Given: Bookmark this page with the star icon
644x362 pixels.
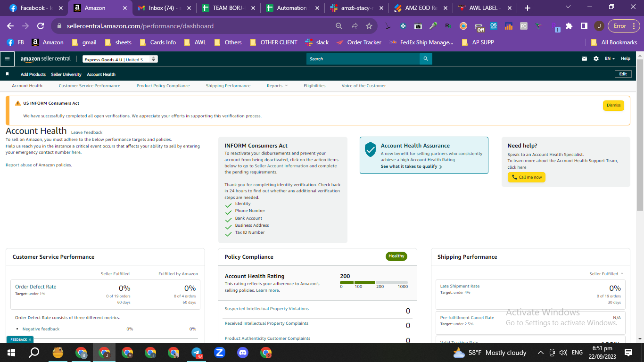Looking at the screenshot, I should (369, 26).
